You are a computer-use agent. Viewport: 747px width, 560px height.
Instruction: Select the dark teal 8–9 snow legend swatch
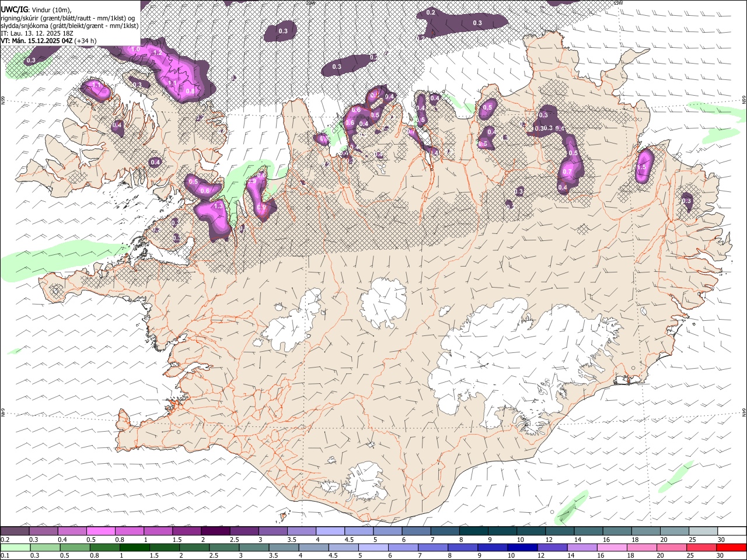(x=474, y=531)
